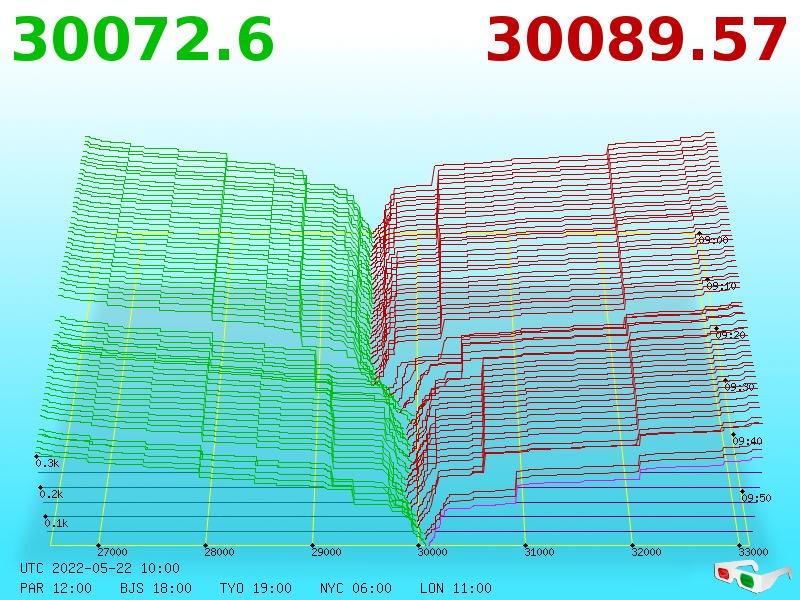Click the 28000 price axis label
This screenshot has height=600, width=800.
219,552
